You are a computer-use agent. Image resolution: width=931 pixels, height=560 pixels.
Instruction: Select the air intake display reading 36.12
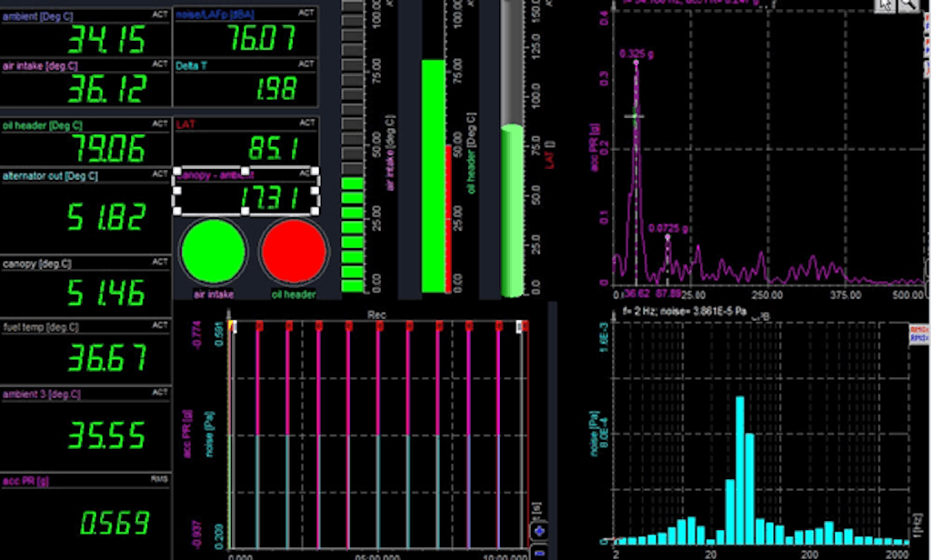85,83
